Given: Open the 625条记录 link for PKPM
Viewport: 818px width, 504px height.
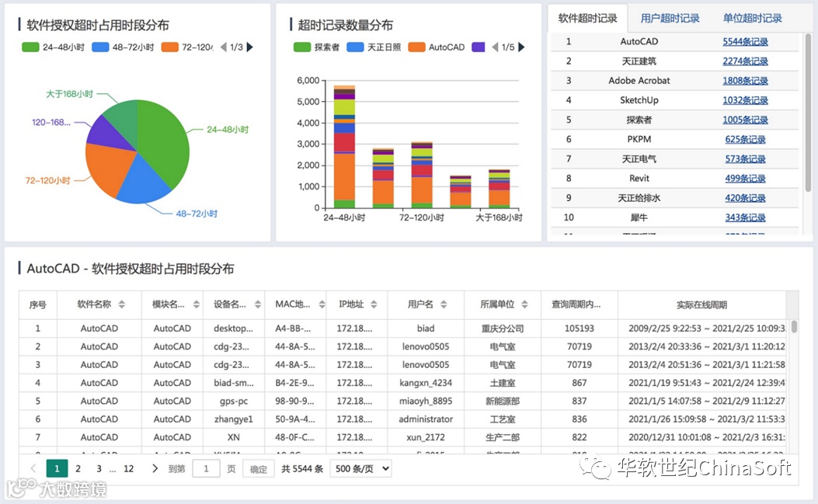Looking at the screenshot, I should pos(745,139).
